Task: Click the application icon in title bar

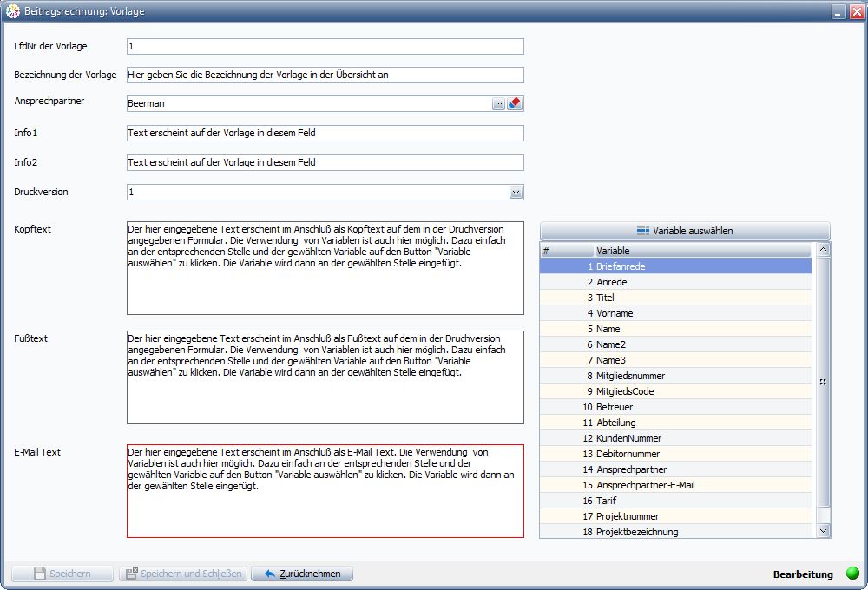Action: (x=12, y=11)
